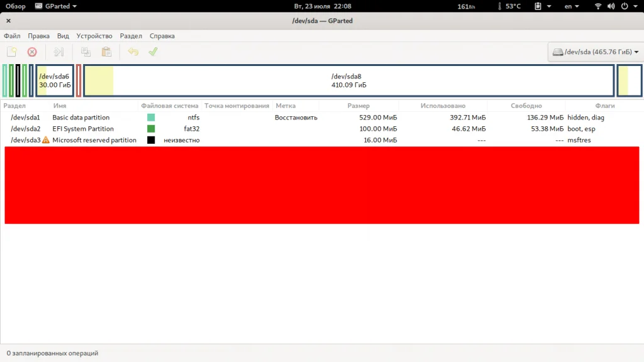Click the boot, esp flags cell
Image resolution: width=644 pixels, height=362 pixels.
(581, 128)
